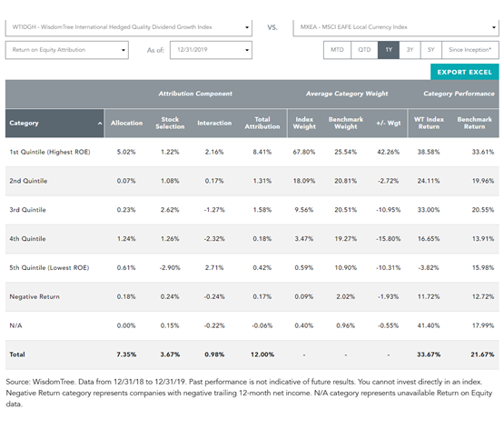
Task: Select the Since Inception period tab
Action: click(470, 50)
